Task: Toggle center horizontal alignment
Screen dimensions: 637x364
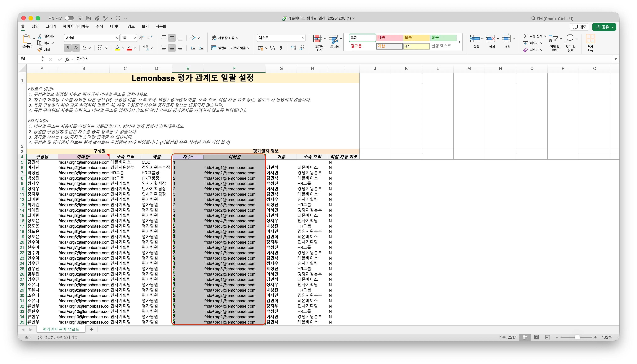Action: coord(172,48)
